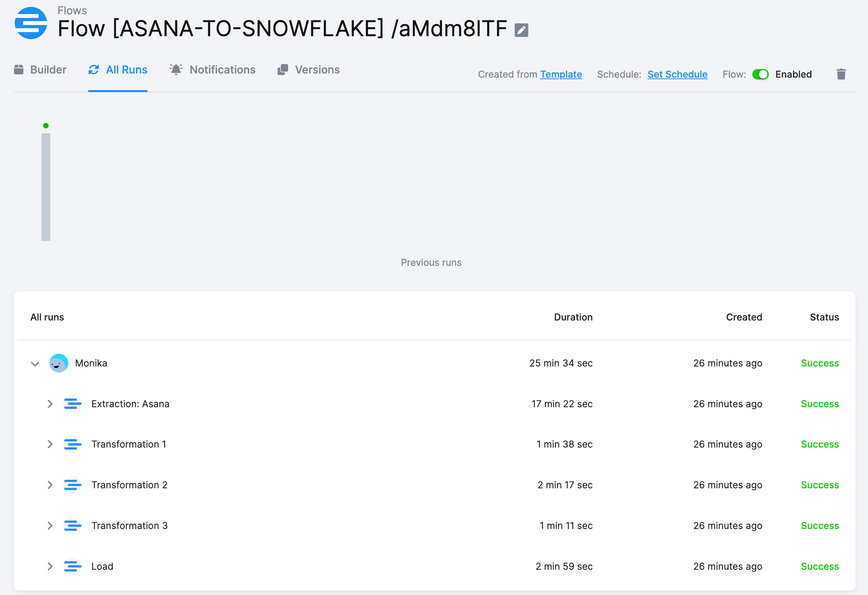
Task: Open the Template link
Action: coord(561,74)
